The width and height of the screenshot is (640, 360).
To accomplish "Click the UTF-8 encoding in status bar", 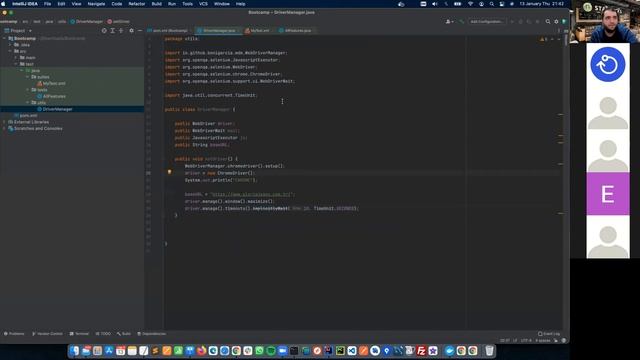I will pyautogui.click(x=526, y=340).
